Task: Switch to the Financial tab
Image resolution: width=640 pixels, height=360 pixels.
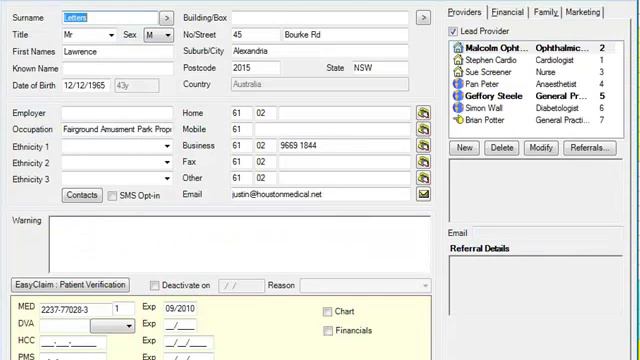Action: coord(507,12)
